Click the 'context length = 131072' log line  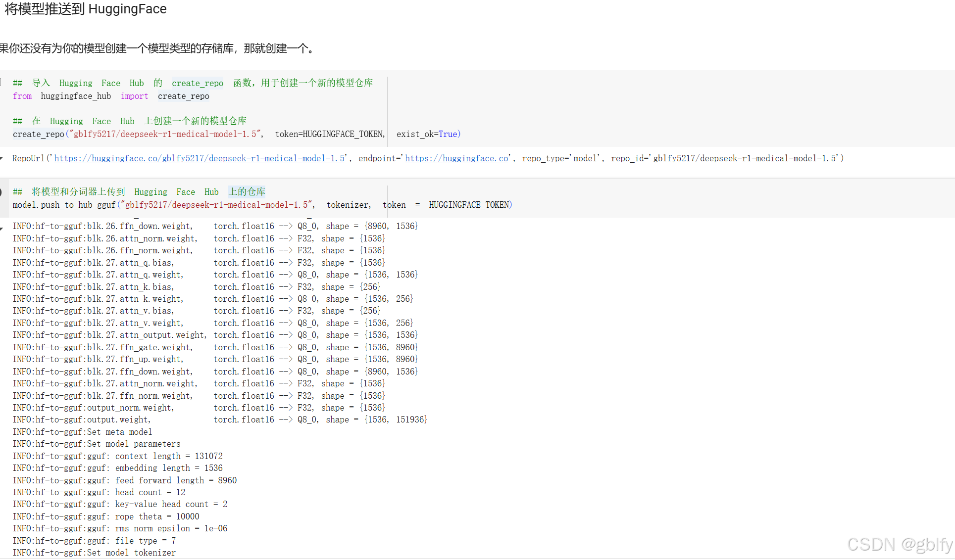click(x=117, y=456)
